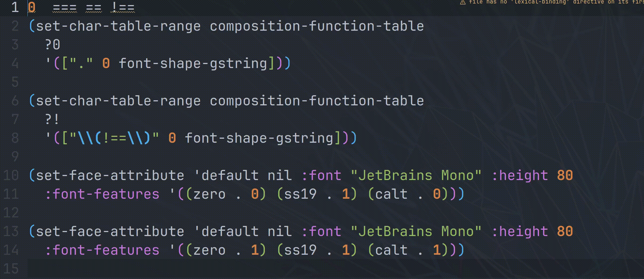Click the !== regex string on line 8

point(114,138)
